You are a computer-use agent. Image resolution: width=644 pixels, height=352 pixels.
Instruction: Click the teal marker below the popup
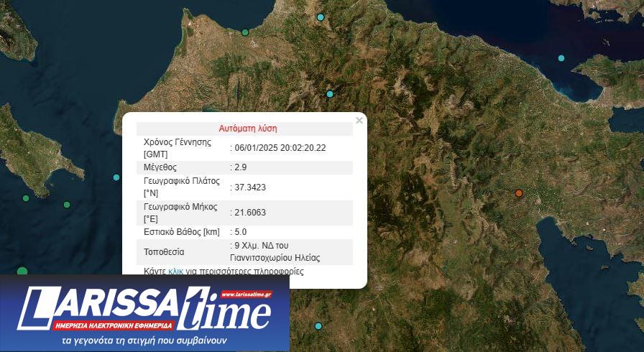[x=318, y=326]
